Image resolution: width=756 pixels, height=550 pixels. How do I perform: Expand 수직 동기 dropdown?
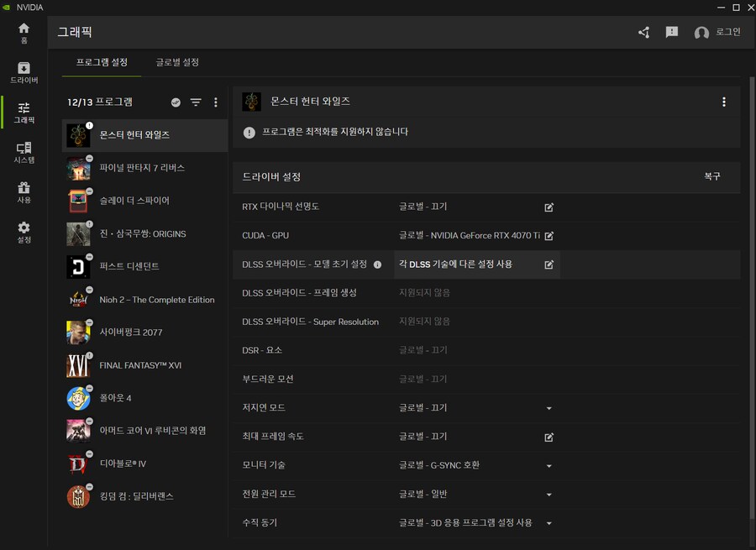coord(549,523)
